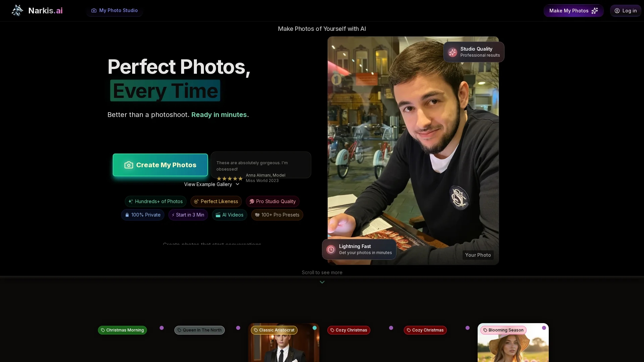Click mask icon in 100+ Pro Presets
The image size is (644, 362).
(257, 215)
